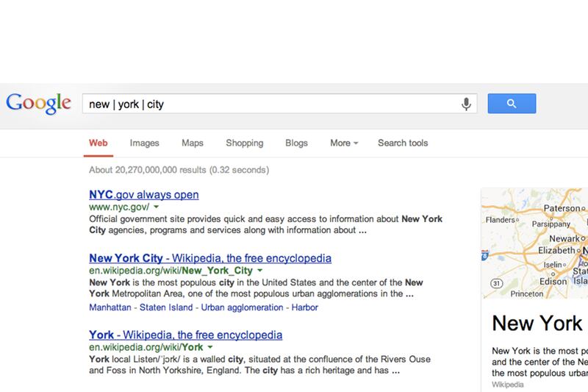The width and height of the screenshot is (588, 392).
Task: Click the blue magnifying glass search button
Action: coord(512,104)
